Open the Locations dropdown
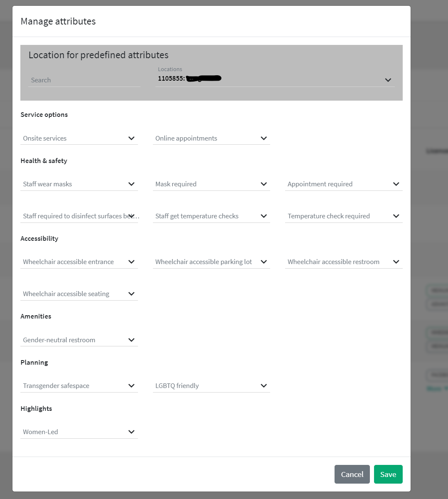The width and height of the screenshot is (448, 499). [274, 79]
